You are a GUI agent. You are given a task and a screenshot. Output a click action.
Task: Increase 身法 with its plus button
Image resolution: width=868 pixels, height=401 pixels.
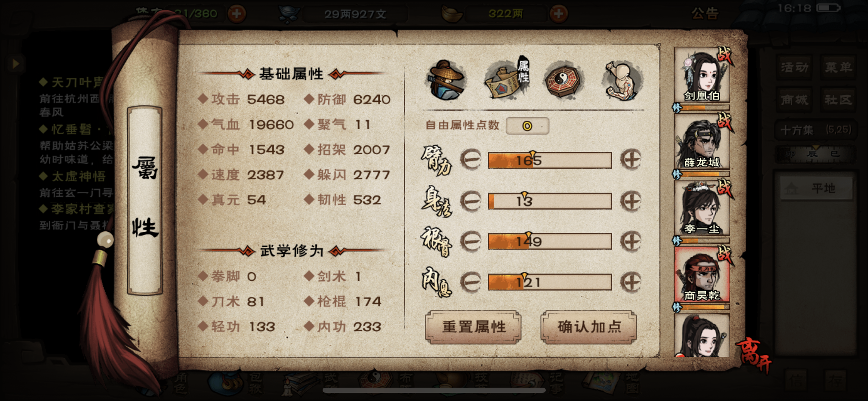tap(631, 201)
